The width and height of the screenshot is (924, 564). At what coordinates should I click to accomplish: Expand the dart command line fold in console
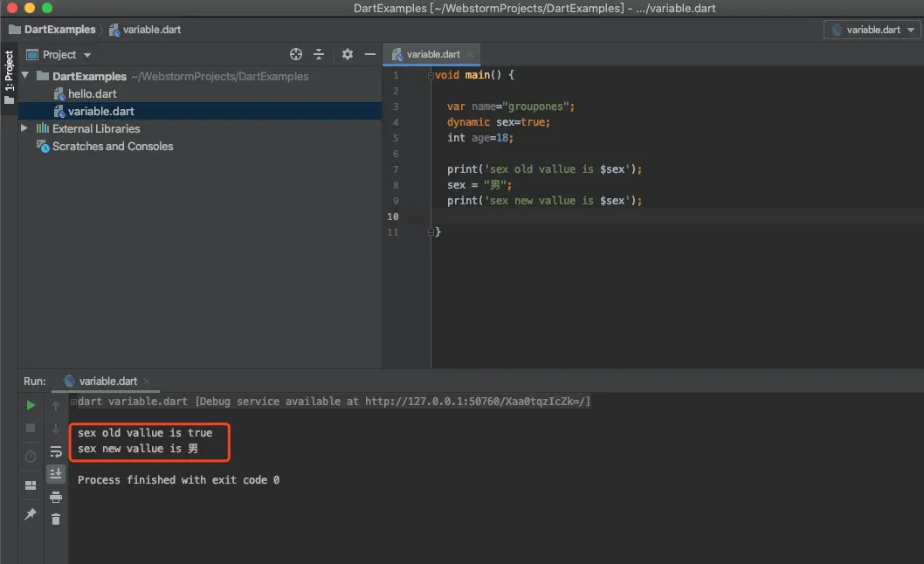(x=73, y=402)
